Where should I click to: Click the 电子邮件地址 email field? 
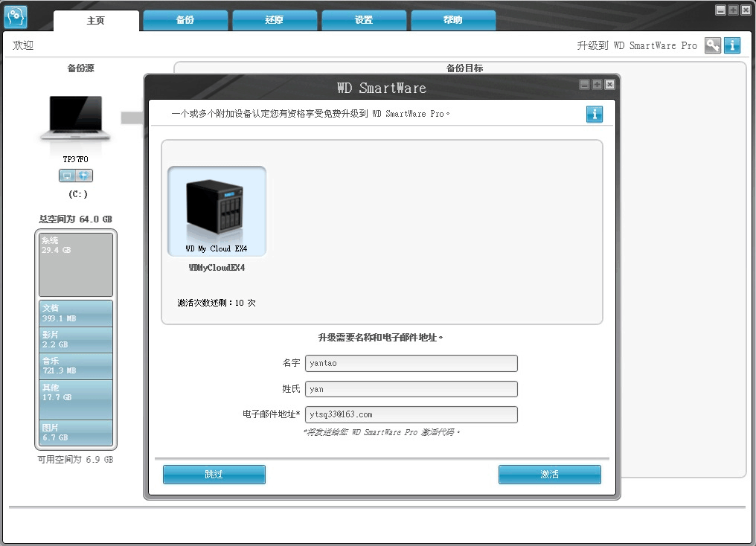click(x=411, y=414)
